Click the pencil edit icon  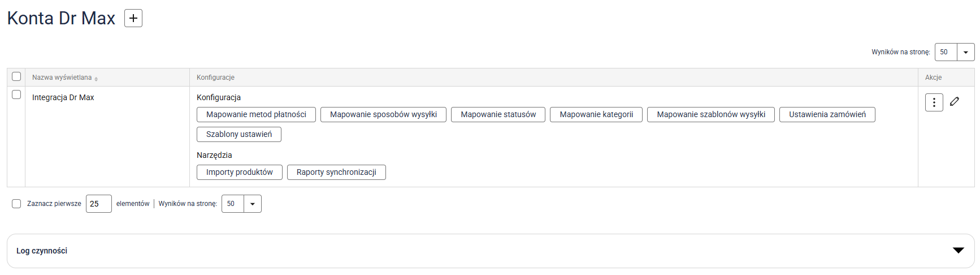pyautogui.click(x=955, y=102)
